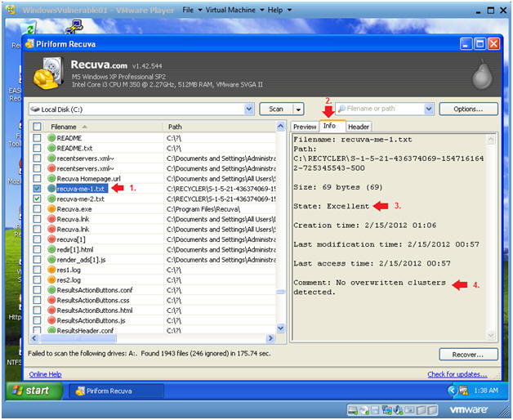513x420 pixels.
Task: Click the red icon of ResultsActionButtons.html
Action: [51, 310]
